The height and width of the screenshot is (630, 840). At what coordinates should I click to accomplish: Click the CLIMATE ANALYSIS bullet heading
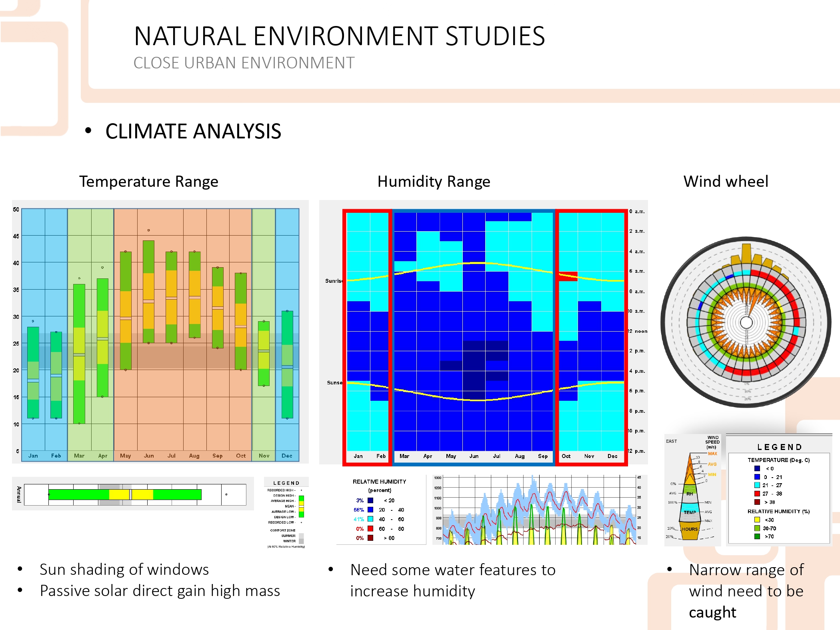(193, 131)
